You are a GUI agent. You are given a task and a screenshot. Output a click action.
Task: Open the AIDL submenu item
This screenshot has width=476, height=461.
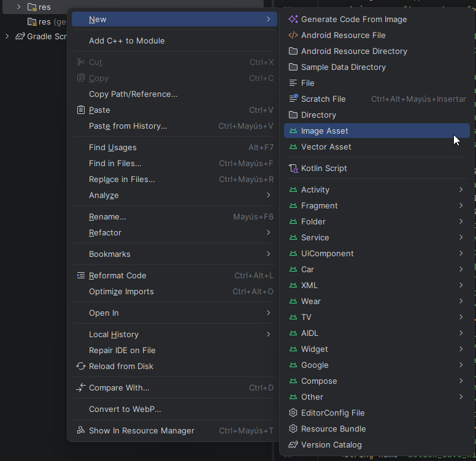377,333
